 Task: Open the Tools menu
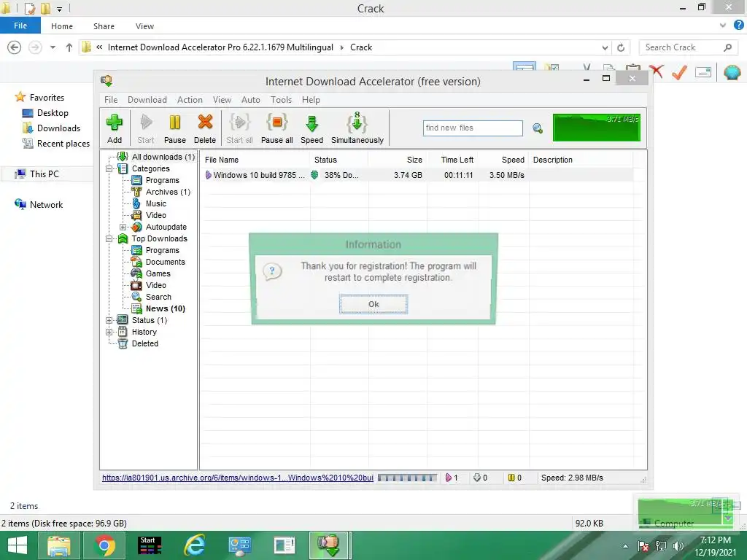coord(281,99)
